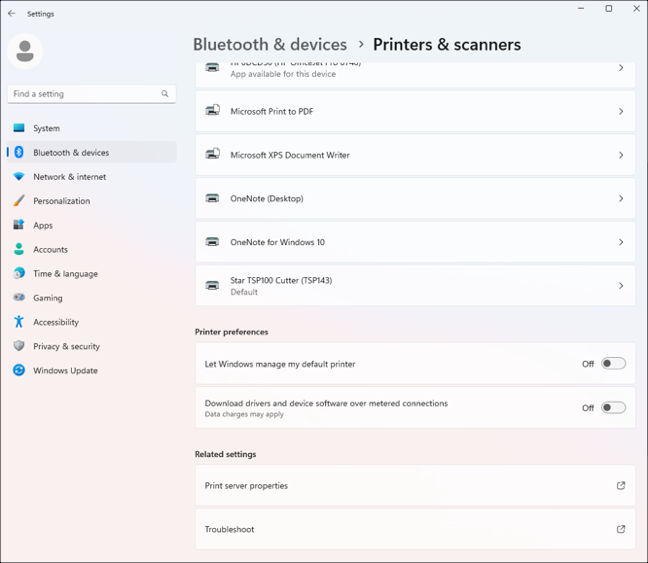Open OneNote for Windows 10 printer

(x=415, y=242)
